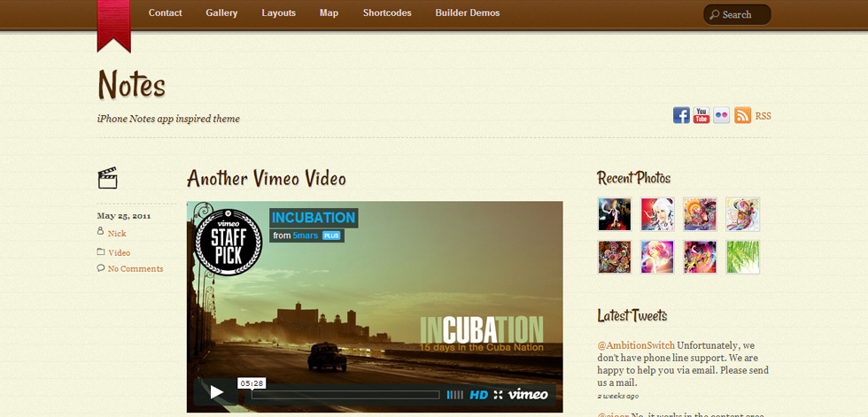Open the Builder Demos menu item
The width and height of the screenshot is (868, 417).
(x=468, y=12)
